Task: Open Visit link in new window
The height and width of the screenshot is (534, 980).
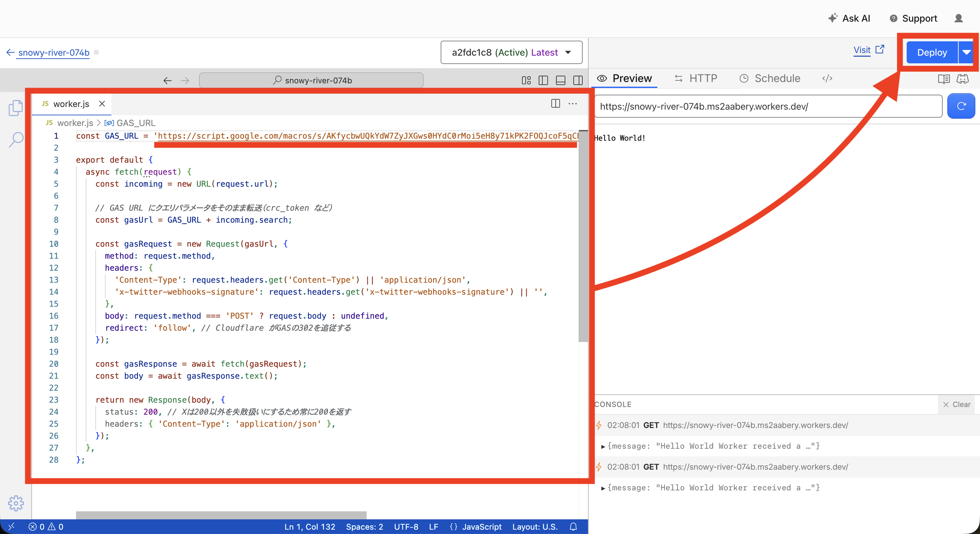Action: pos(869,50)
